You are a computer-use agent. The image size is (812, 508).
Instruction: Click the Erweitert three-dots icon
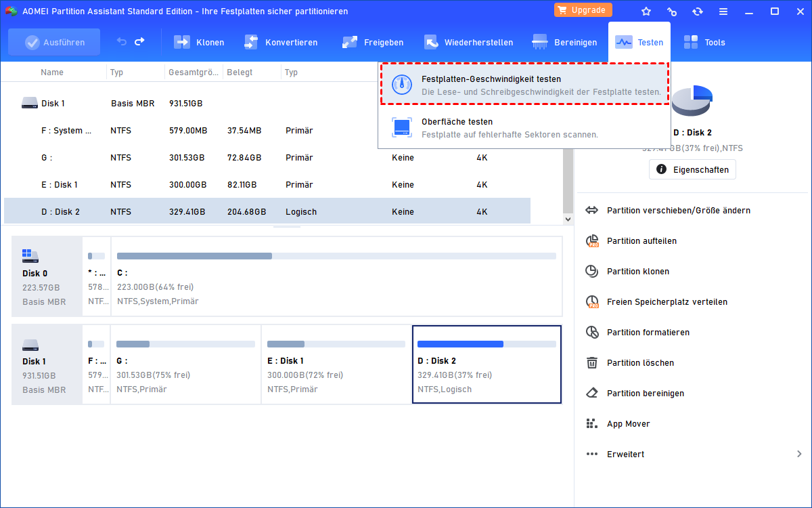(x=592, y=454)
